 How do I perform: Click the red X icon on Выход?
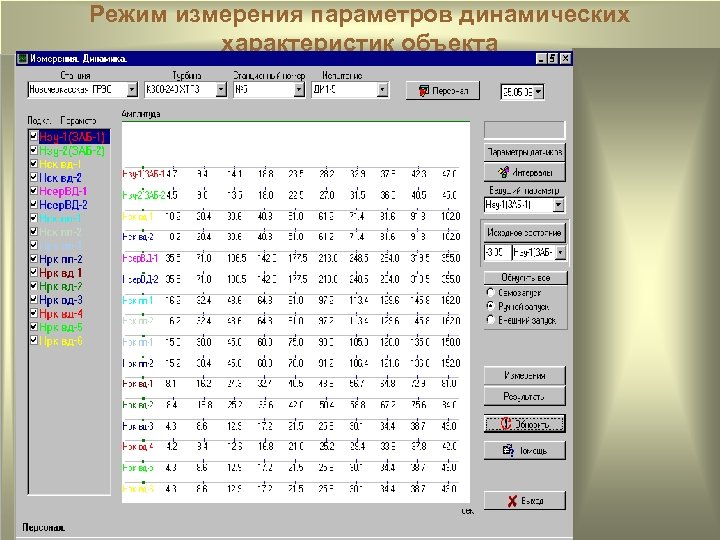(x=512, y=501)
